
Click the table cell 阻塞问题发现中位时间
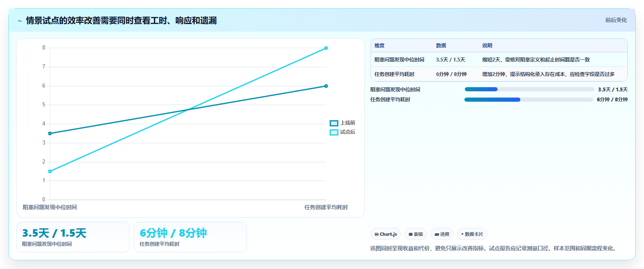[x=399, y=60]
